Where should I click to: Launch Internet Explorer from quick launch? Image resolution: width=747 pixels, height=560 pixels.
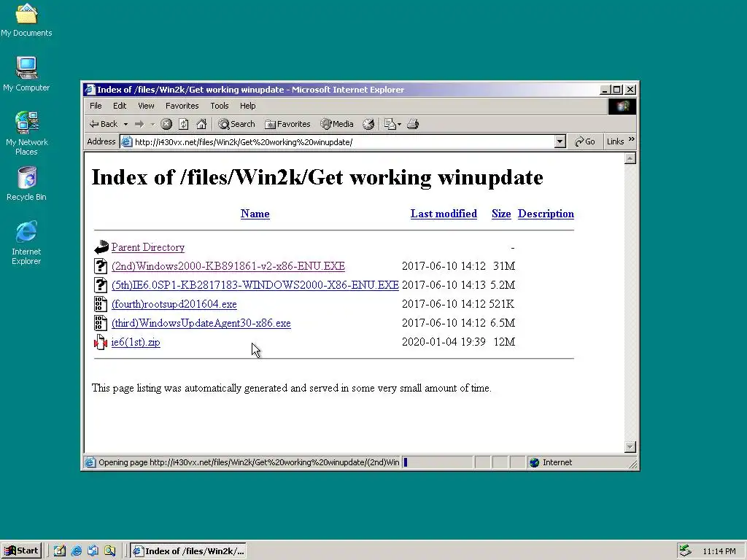[76, 551]
